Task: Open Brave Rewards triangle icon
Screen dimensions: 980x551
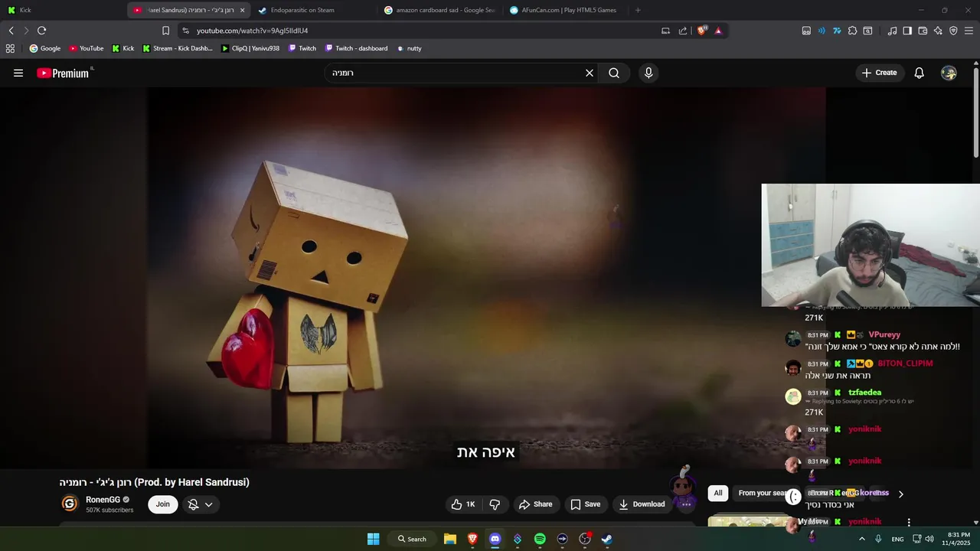Action: [718, 31]
